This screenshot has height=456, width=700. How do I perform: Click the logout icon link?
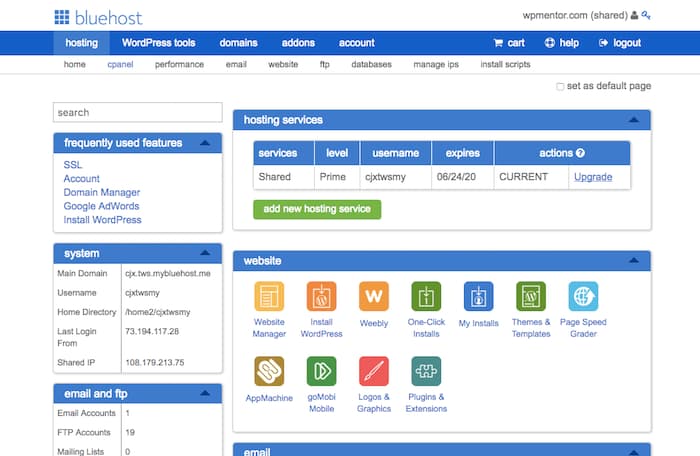(x=620, y=43)
